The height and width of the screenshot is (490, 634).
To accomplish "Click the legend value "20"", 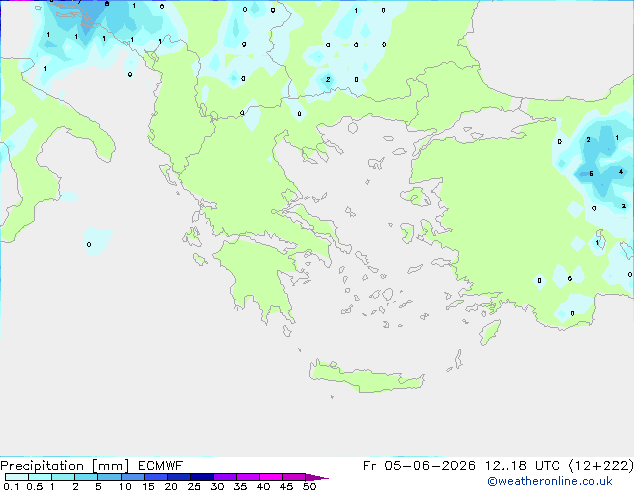I will [171, 486].
